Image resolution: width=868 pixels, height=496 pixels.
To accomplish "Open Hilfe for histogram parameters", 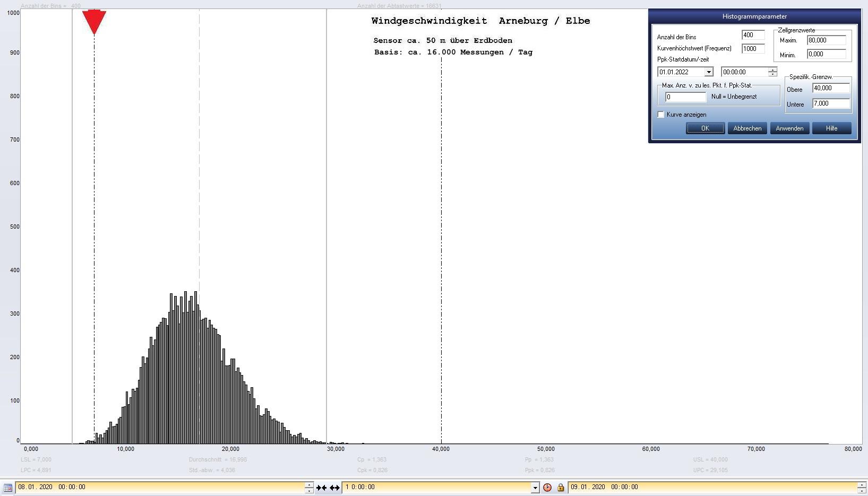I will click(831, 128).
